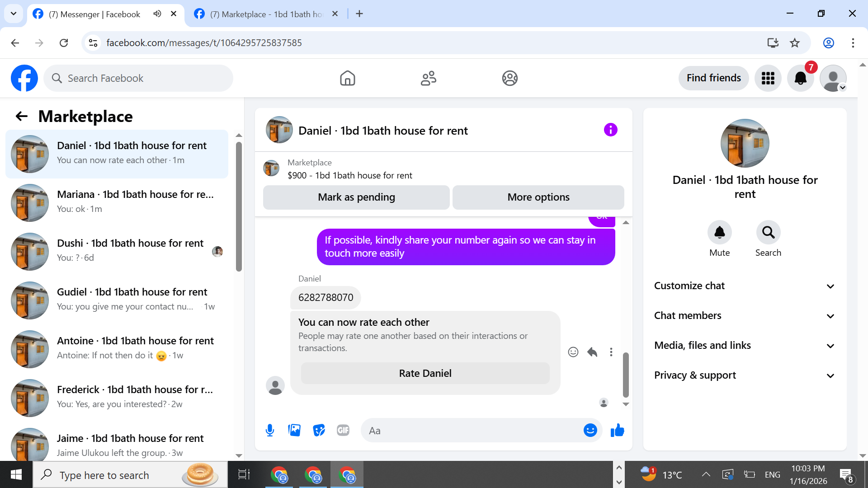Screen dimensions: 868x488
Task: Send a thumbs-up like
Action: point(617,430)
